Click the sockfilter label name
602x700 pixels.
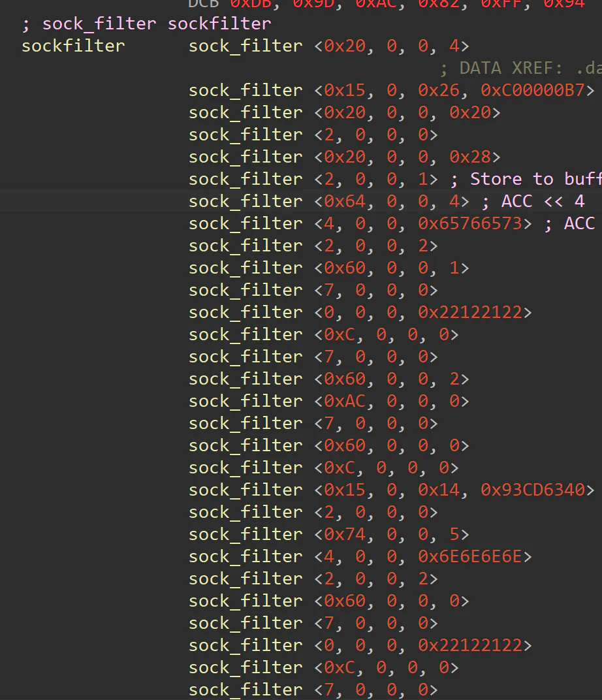(73, 46)
